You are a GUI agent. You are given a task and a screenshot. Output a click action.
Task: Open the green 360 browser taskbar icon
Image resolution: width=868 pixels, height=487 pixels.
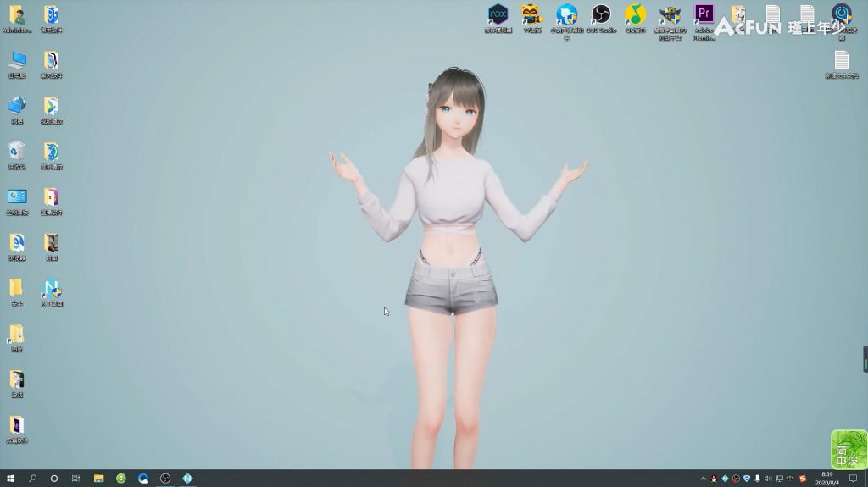click(x=120, y=479)
